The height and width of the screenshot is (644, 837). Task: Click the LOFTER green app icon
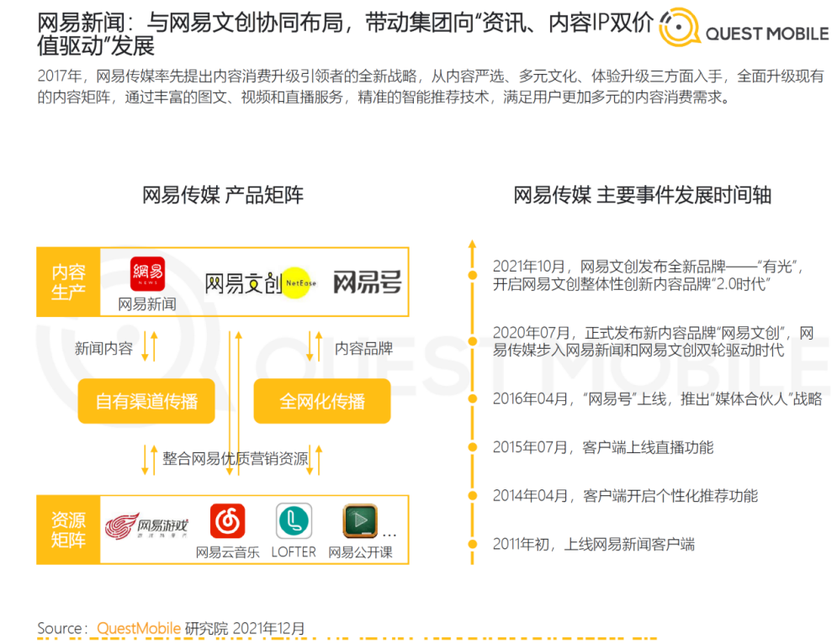pyautogui.click(x=294, y=520)
